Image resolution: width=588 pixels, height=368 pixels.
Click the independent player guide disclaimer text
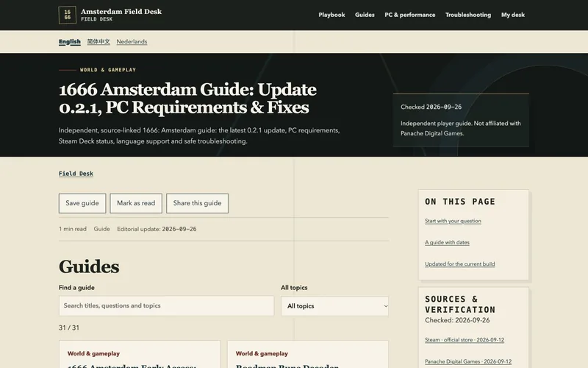click(x=461, y=128)
